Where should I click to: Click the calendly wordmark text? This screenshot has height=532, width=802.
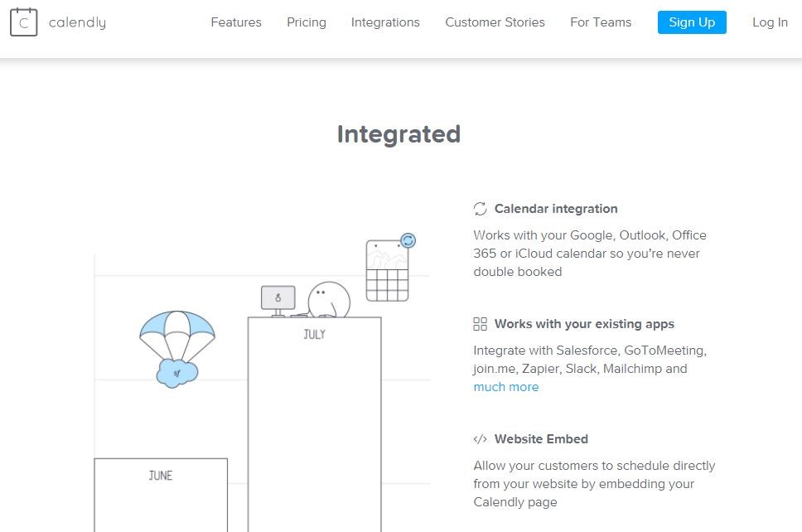coord(77,22)
